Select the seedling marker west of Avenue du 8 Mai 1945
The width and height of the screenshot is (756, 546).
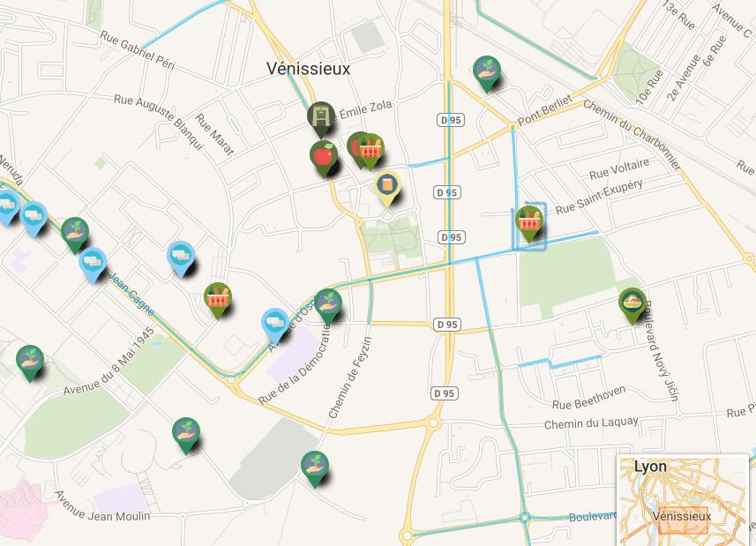click(x=30, y=363)
